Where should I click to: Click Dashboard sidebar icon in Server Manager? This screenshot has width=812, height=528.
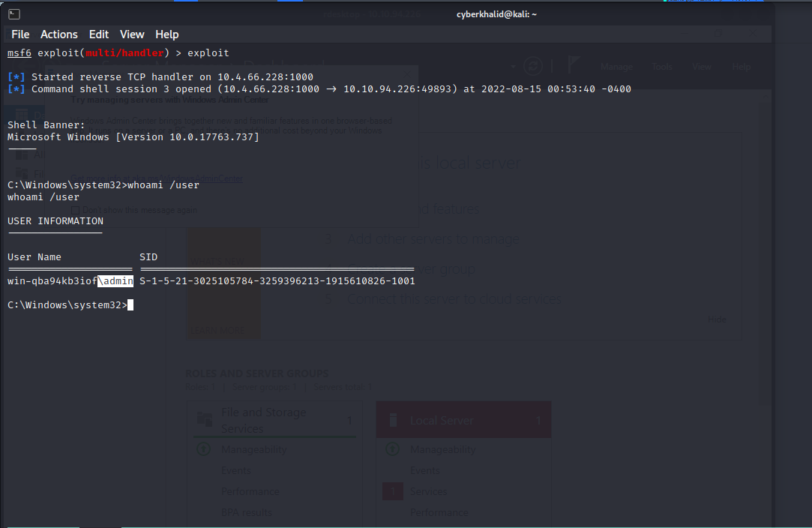[21, 115]
